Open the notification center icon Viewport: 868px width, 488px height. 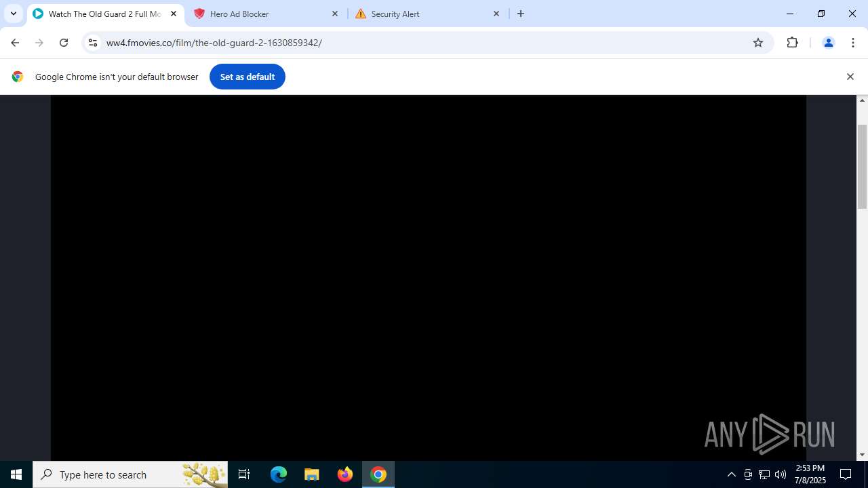(x=846, y=474)
